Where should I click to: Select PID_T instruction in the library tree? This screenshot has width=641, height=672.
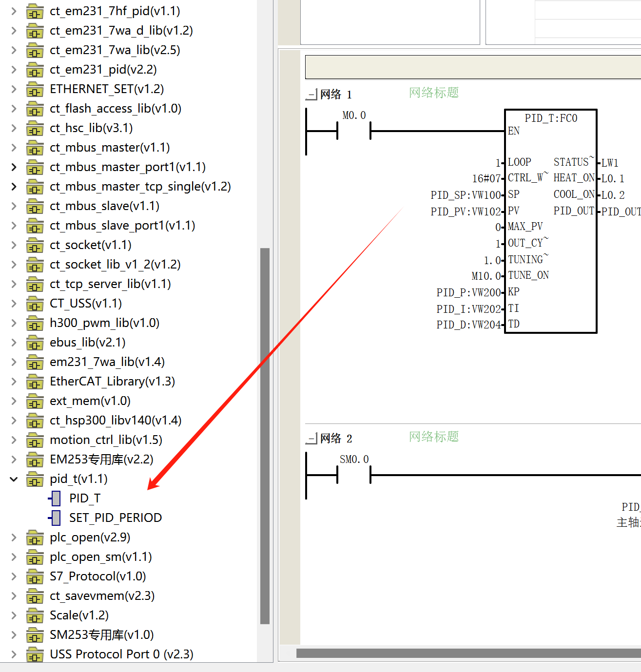tap(85, 499)
